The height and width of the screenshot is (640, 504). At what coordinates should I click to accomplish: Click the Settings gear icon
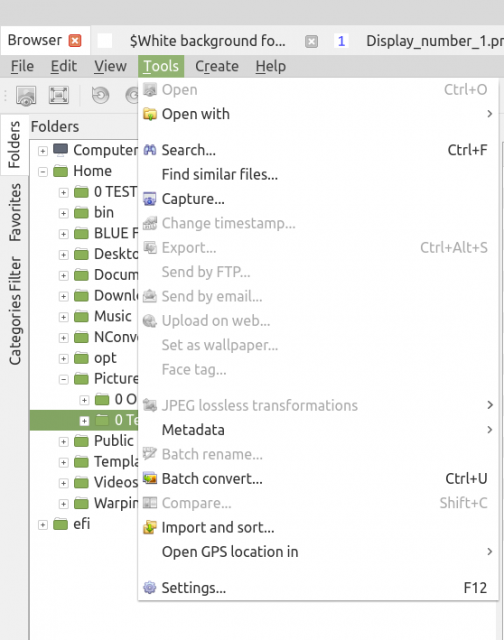pyautogui.click(x=150, y=588)
